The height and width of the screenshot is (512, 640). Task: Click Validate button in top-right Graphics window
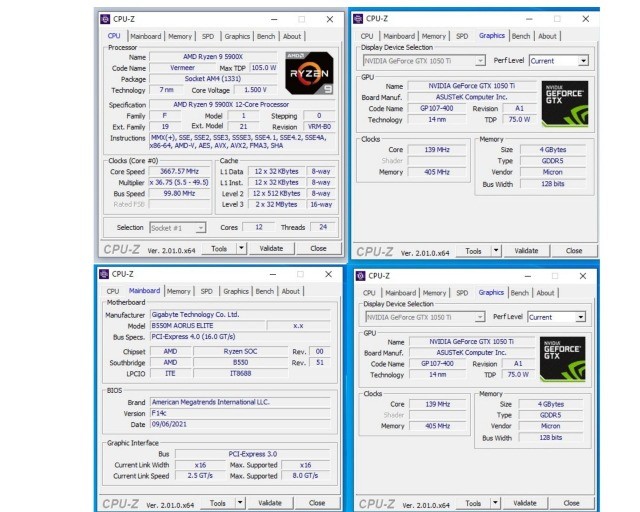tap(526, 251)
